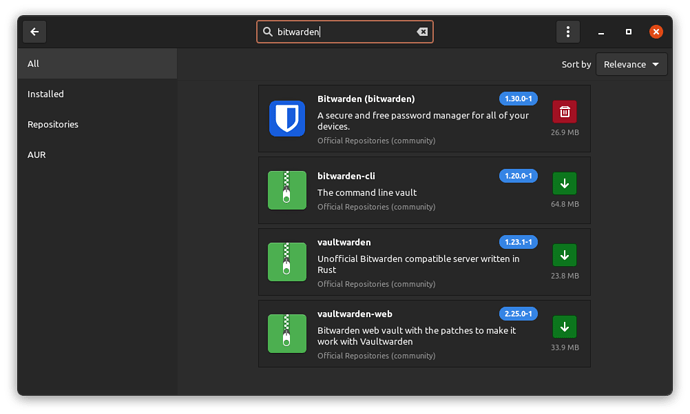Install bitwarden-cli with the green arrow

pyautogui.click(x=565, y=183)
